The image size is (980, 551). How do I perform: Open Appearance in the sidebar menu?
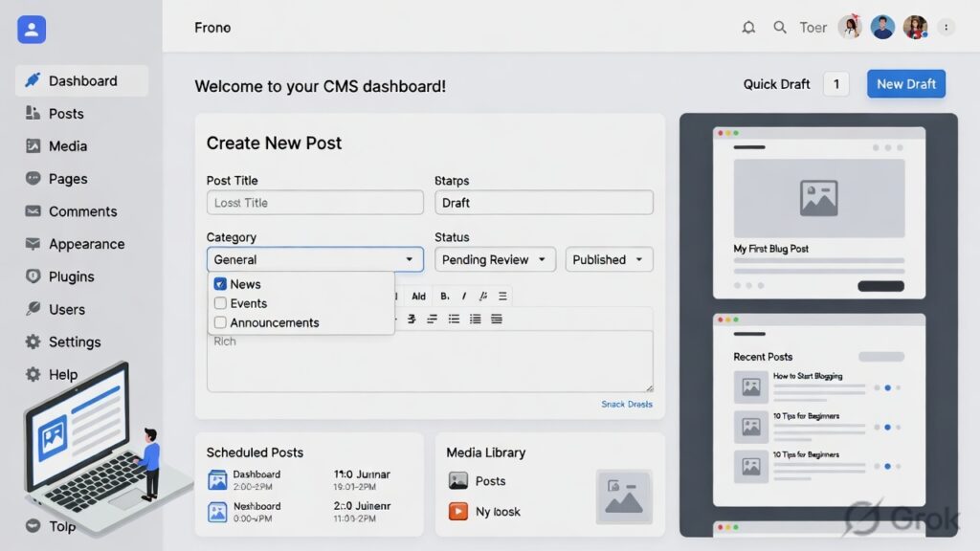coord(86,244)
